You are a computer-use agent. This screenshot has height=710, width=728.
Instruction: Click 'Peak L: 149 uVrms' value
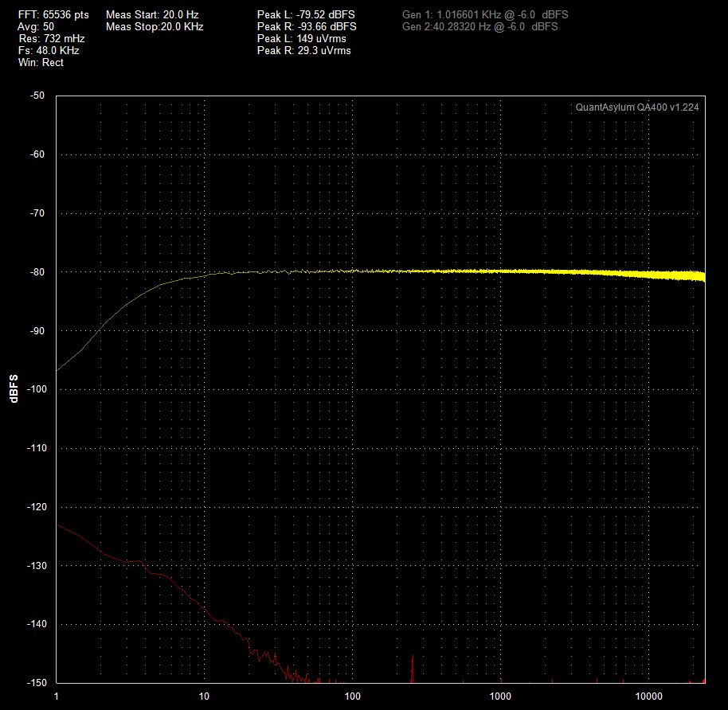(302, 38)
